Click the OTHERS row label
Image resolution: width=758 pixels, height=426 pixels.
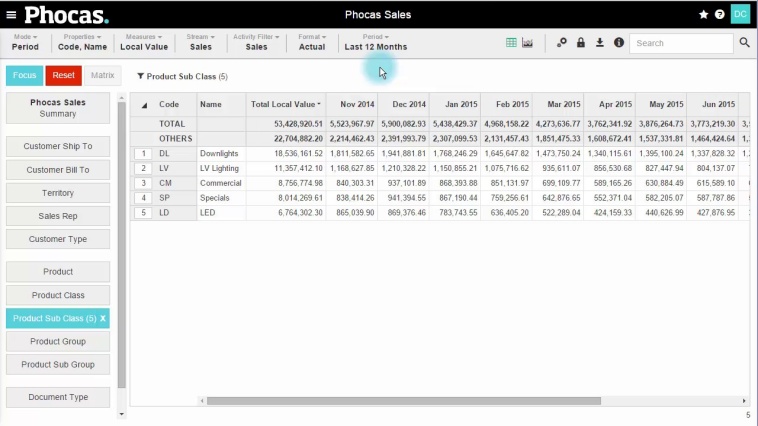[175, 139]
